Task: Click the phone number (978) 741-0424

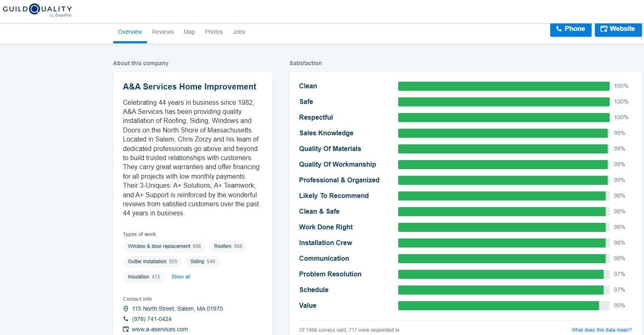Action: [152, 319]
